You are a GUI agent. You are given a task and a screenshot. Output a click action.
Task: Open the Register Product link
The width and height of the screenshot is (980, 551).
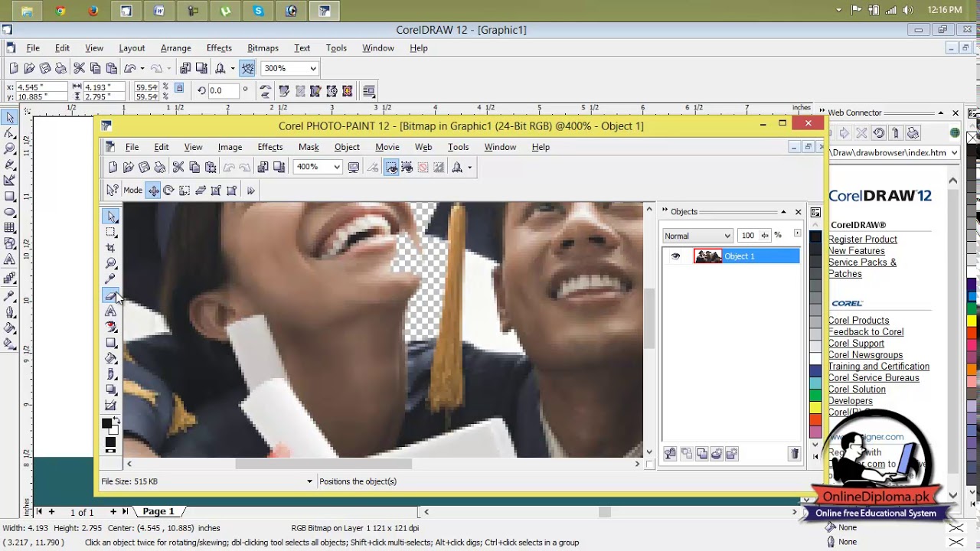(862, 240)
